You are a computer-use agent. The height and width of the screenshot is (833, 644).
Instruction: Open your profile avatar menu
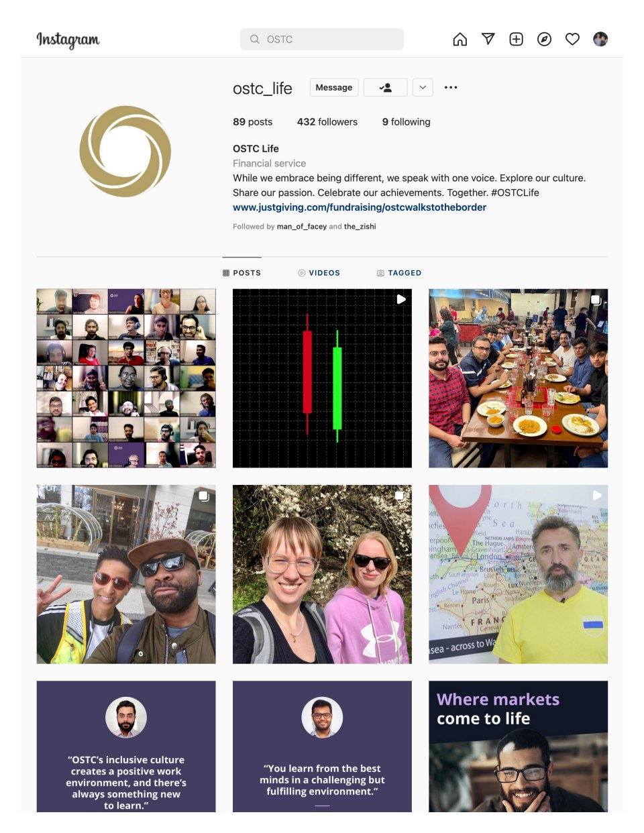point(600,39)
